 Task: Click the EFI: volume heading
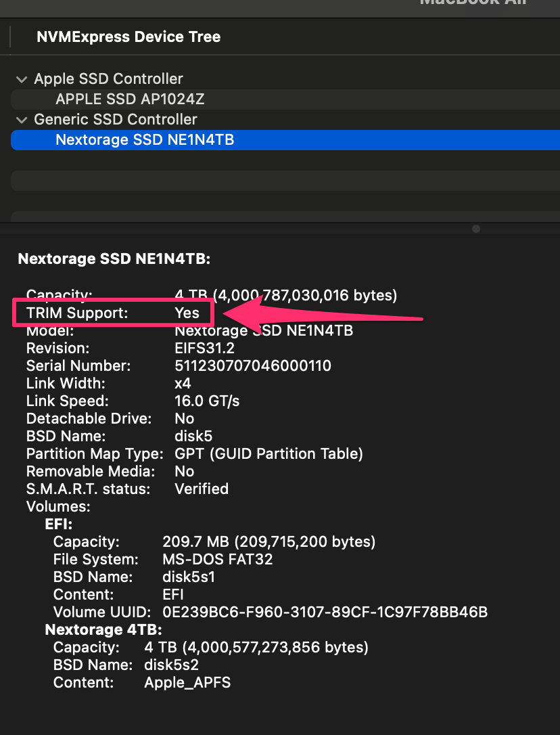point(59,524)
